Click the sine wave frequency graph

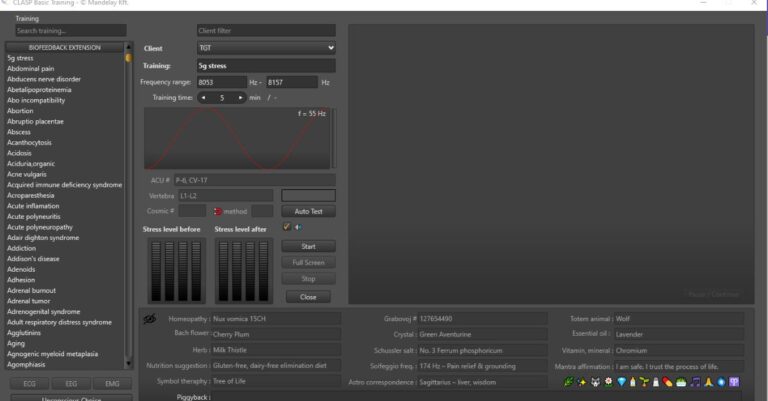pos(237,139)
